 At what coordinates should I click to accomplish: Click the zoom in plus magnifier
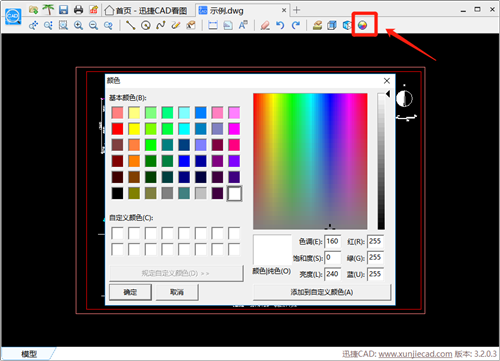click(x=78, y=25)
